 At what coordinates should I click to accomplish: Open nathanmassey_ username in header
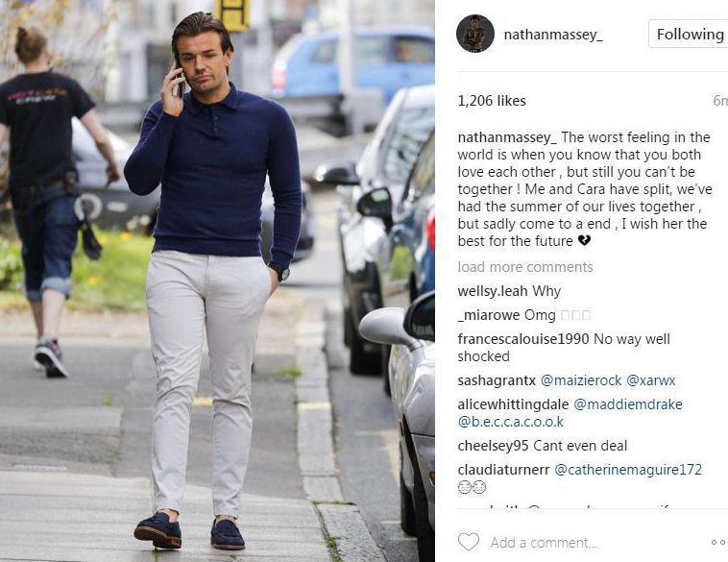pyautogui.click(x=553, y=35)
